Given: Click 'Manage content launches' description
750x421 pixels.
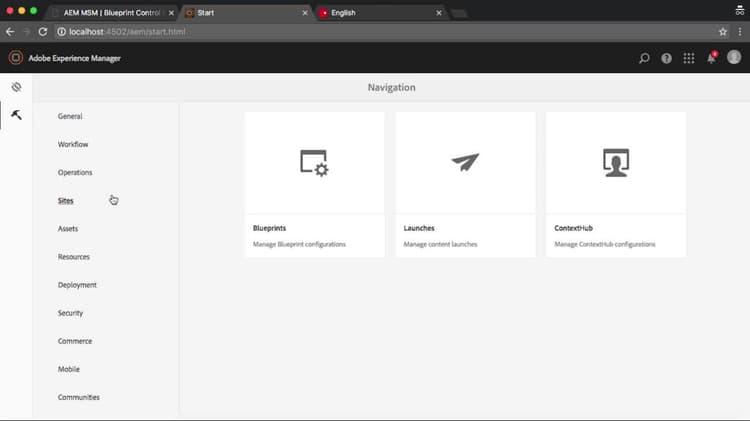Looking at the screenshot, I should pos(440,244).
